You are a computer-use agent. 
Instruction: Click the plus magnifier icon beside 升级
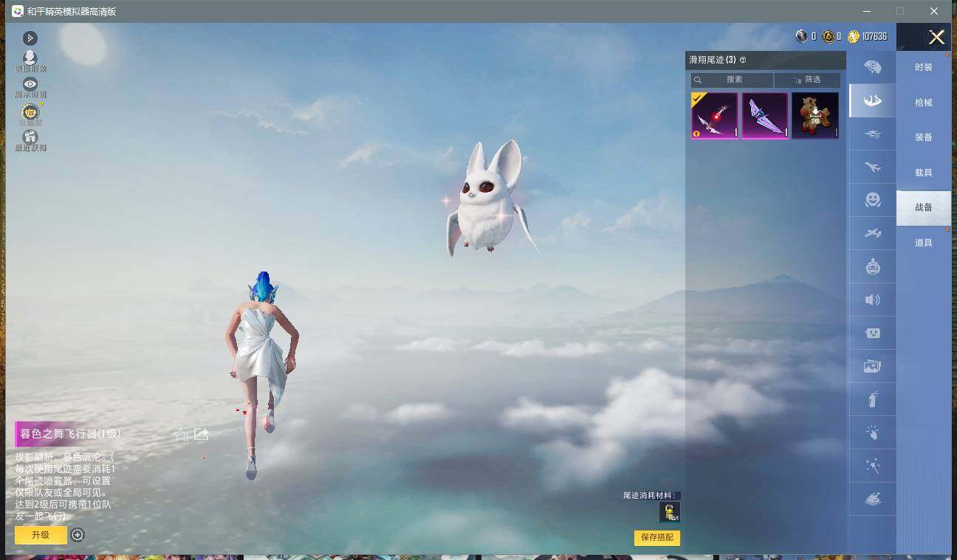[x=78, y=535]
